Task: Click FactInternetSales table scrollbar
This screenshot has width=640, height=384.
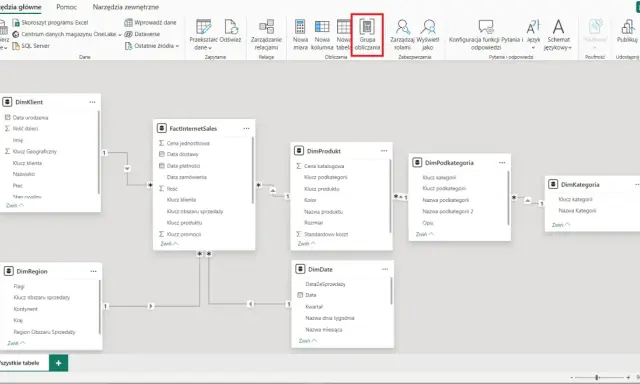Action: 253,170
